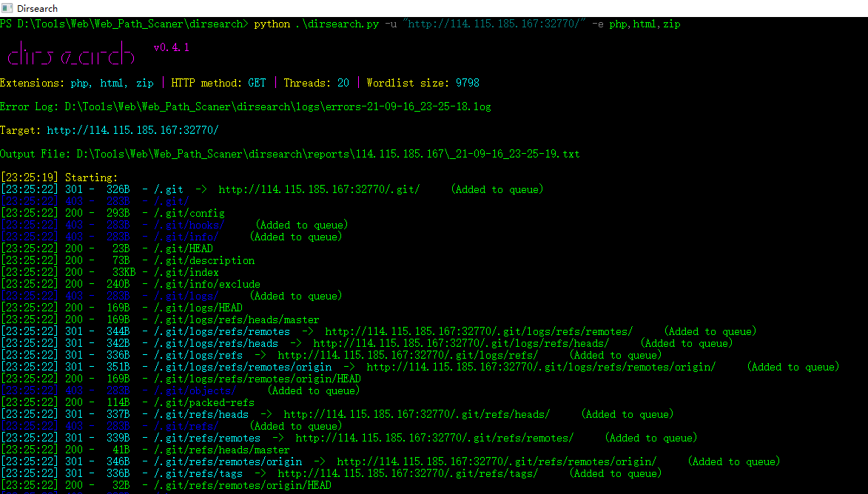
Task: Click the /.git/refs/heads/master result path
Action: point(222,450)
